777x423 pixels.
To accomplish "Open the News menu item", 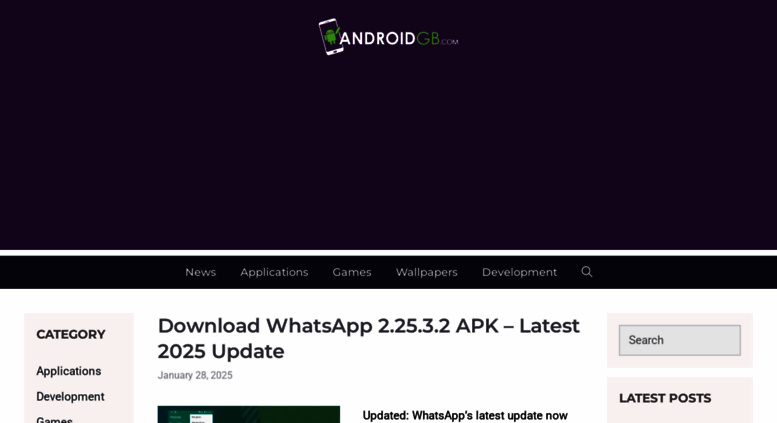I will 201,272.
